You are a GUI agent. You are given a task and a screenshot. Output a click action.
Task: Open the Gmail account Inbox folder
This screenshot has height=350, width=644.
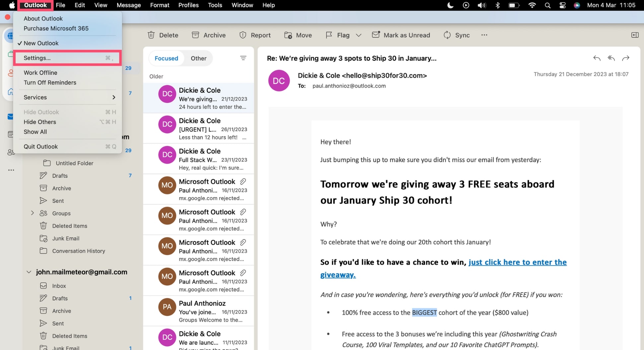pos(59,286)
